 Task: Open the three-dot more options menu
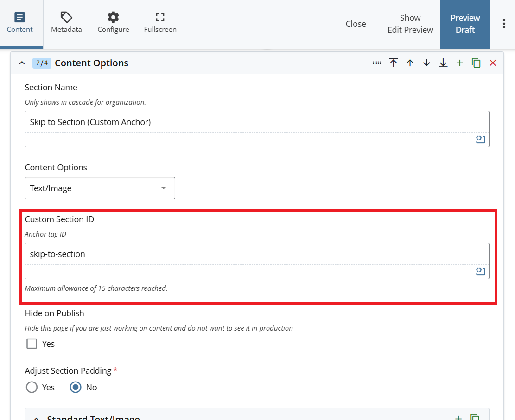(x=504, y=24)
